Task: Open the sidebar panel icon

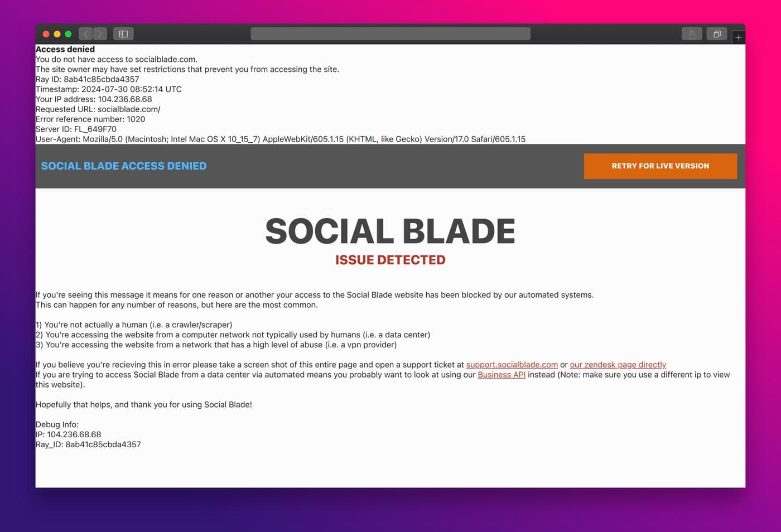Action: 123,33
